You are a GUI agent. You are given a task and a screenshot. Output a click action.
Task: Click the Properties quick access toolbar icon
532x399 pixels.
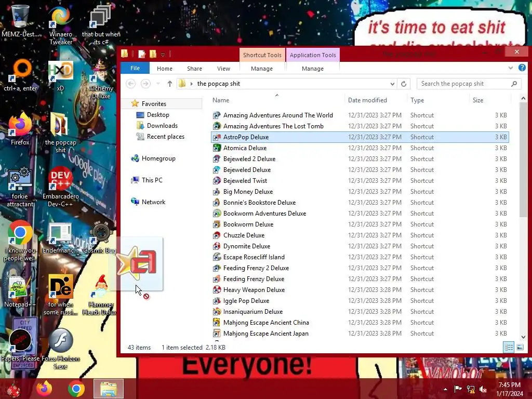tap(142, 54)
